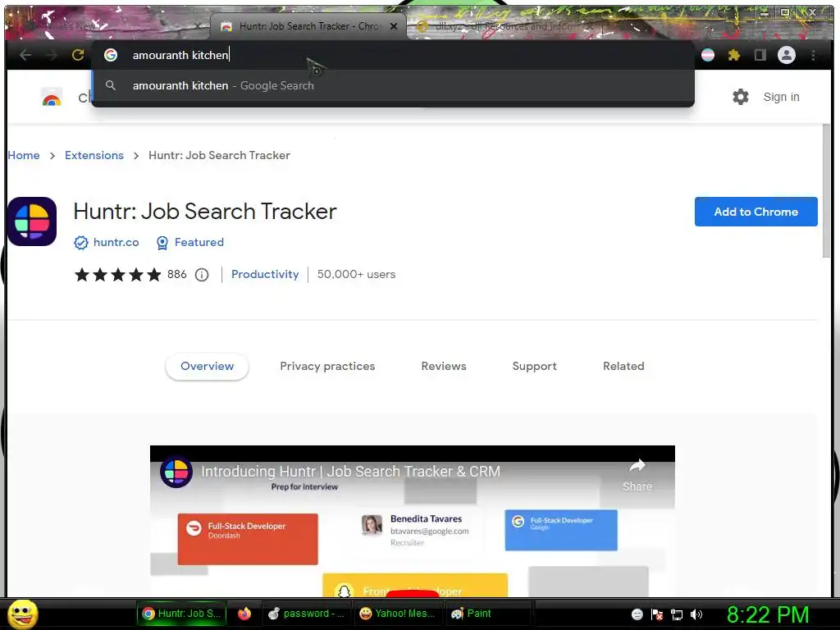
Task: Click the Huntr channel logo on video
Action: pos(176,472)
